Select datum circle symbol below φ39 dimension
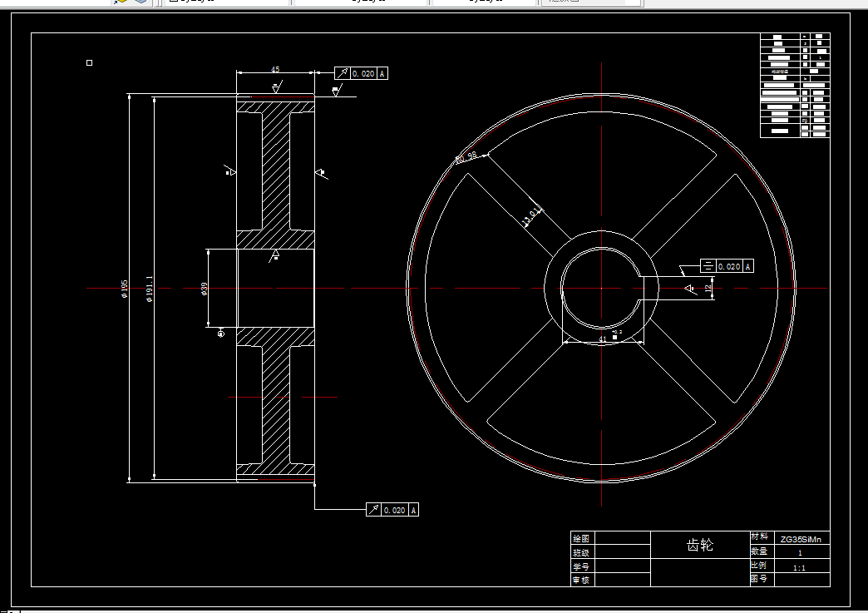The height and width of the screenshot is (613, 868). (x=221, y=334)
